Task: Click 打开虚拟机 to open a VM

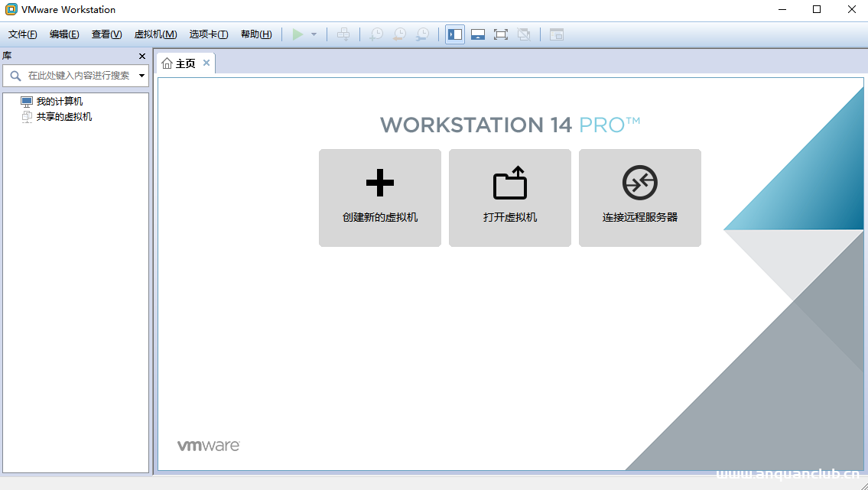Action: pyautogui.click(x=509, y=197)
